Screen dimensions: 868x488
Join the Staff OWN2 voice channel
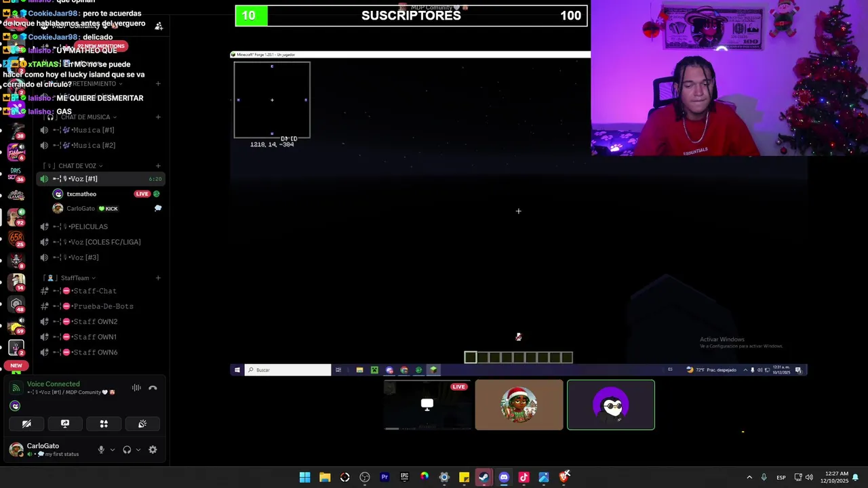pyautogui.click(x=100, y=322)
